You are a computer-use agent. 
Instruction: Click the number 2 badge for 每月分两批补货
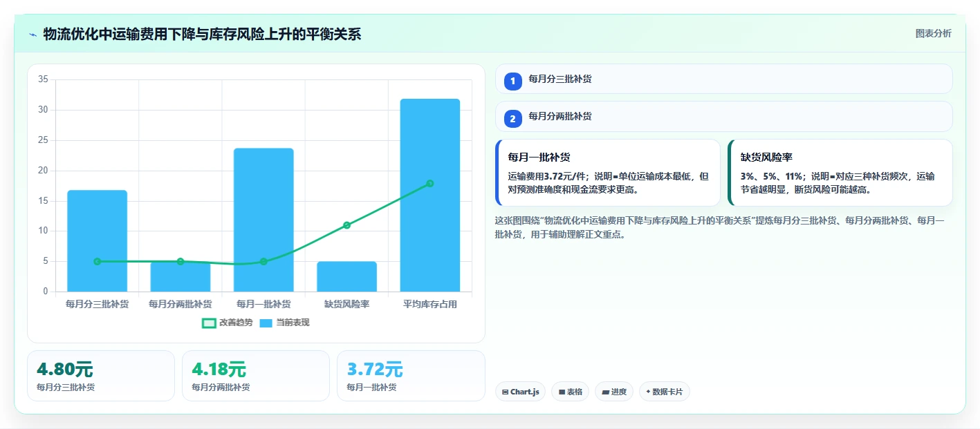click(x=512, y=119)
